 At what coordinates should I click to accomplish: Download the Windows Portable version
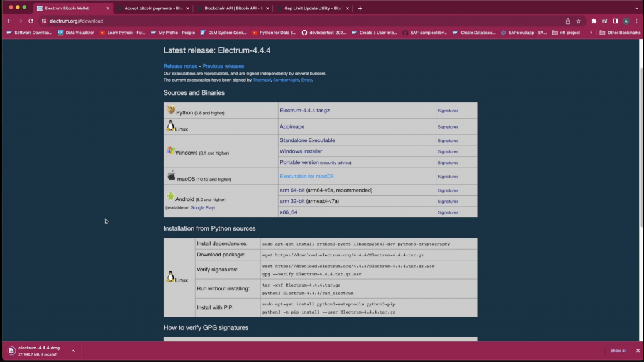pyautogui.click(x=299, y=163)
